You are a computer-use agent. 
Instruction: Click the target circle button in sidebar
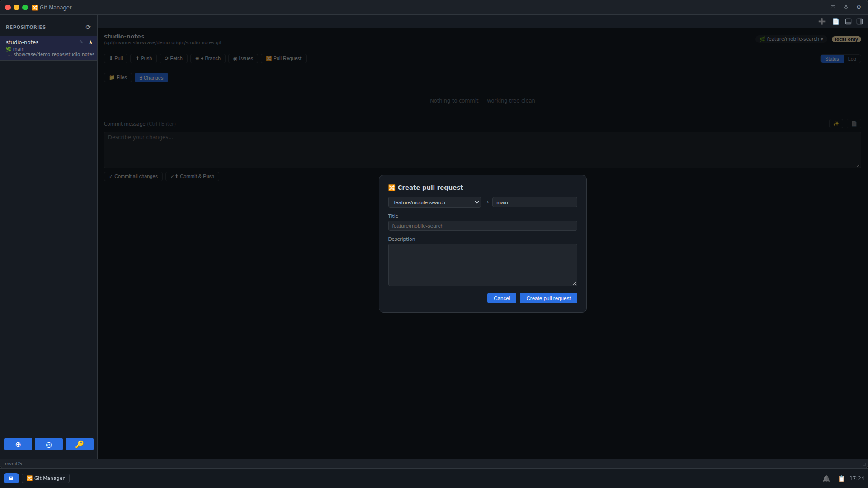tap(49, 444)
